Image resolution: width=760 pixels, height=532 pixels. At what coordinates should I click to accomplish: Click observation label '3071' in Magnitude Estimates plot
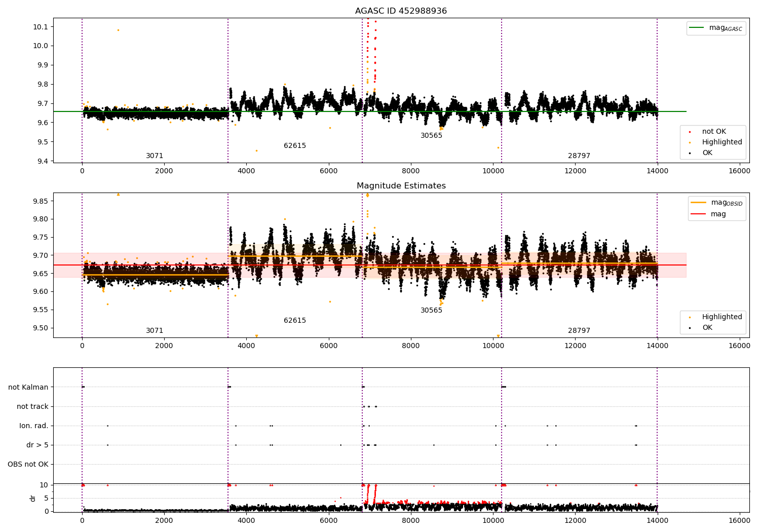pos(155,331)
